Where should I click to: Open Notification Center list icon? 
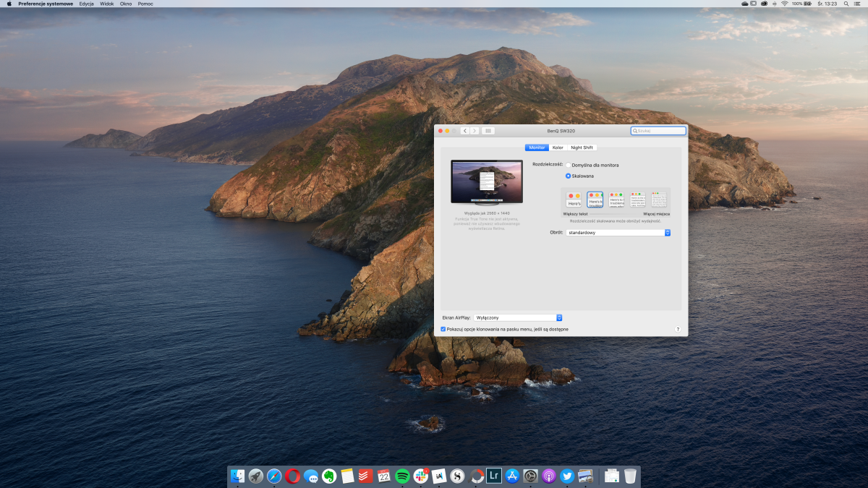[x=857, y=4]
